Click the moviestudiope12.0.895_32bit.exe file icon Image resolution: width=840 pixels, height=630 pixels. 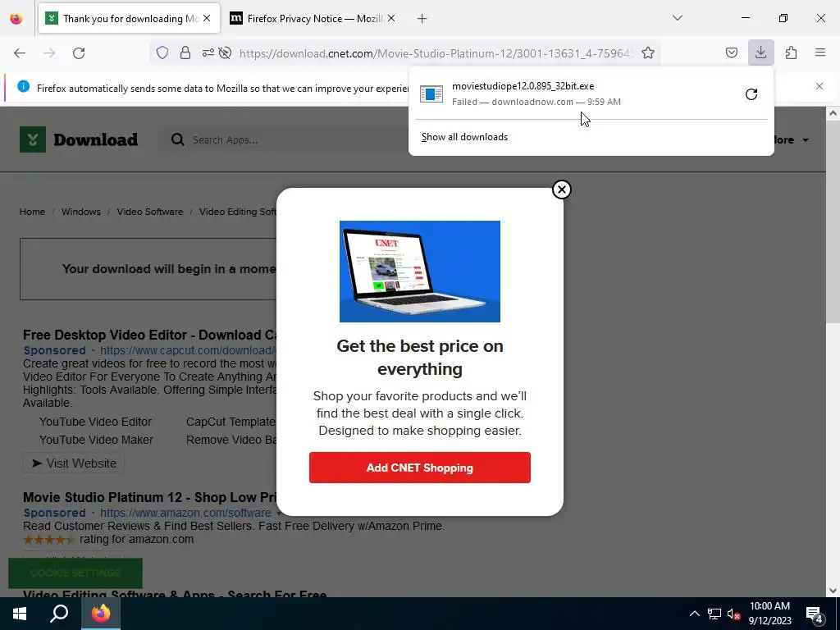point(431,94)
